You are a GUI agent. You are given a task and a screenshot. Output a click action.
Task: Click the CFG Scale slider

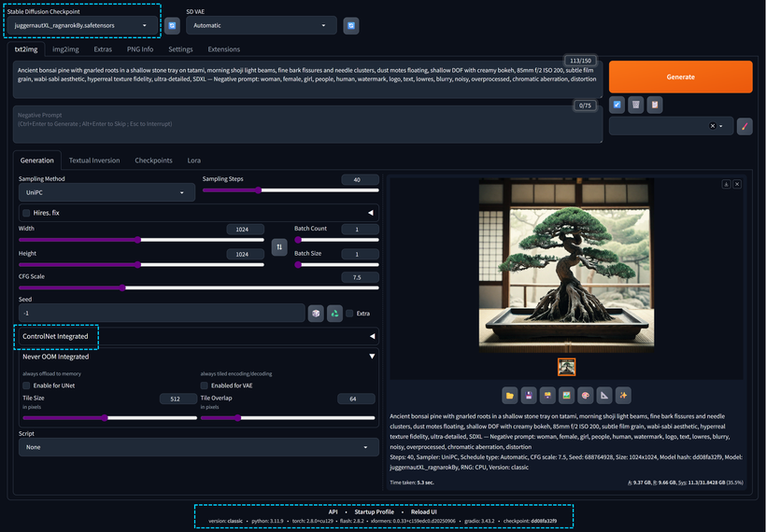(196, 287)
